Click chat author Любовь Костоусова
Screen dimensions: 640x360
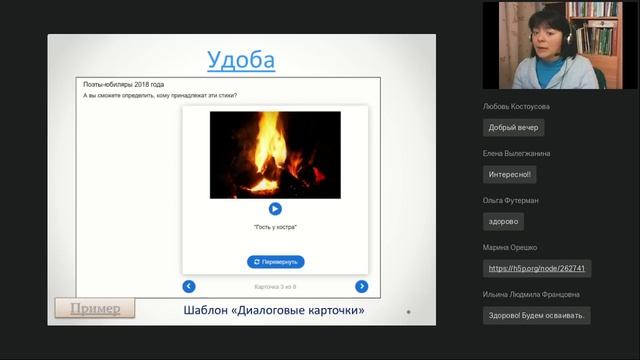click(x=516, y=107)
